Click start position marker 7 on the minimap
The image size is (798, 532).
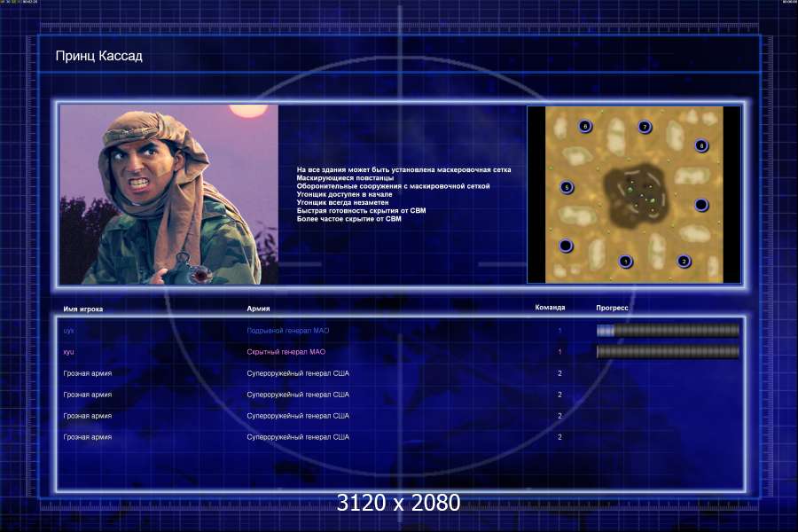point(645,127)
